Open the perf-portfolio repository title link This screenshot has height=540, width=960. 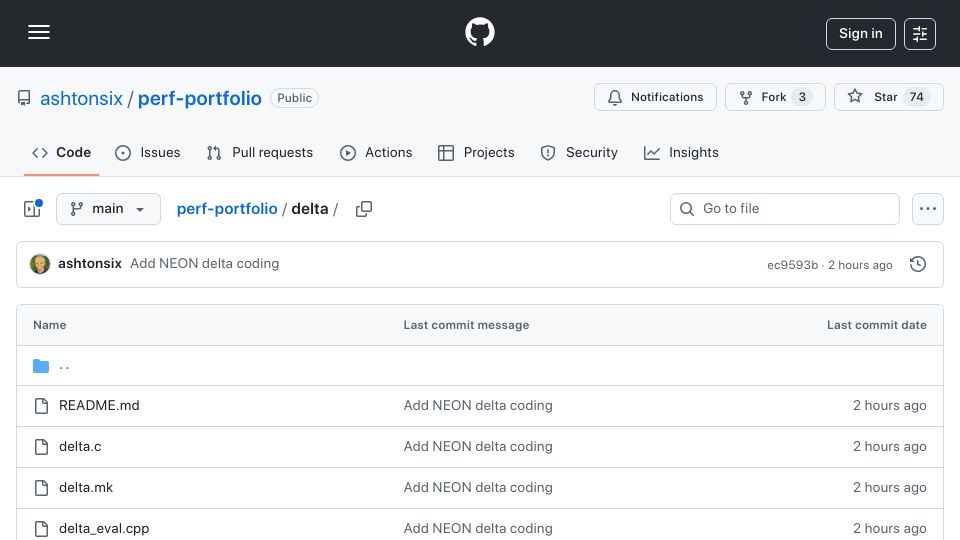click(200, 98)
